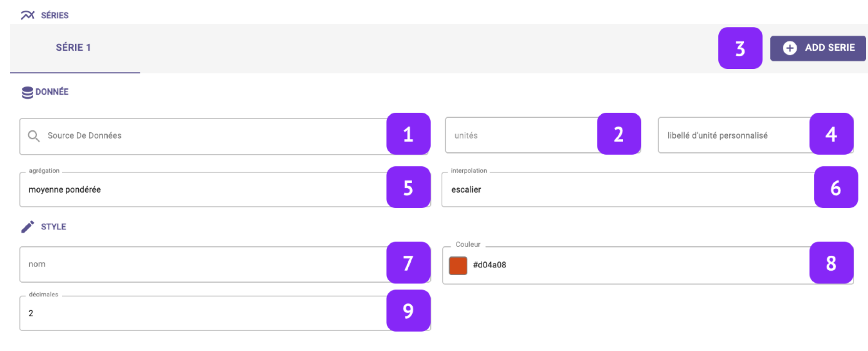Click the Séries section heading
This screenshot has width=868, height=351.
pyautogui.click(x=55, y=16)
